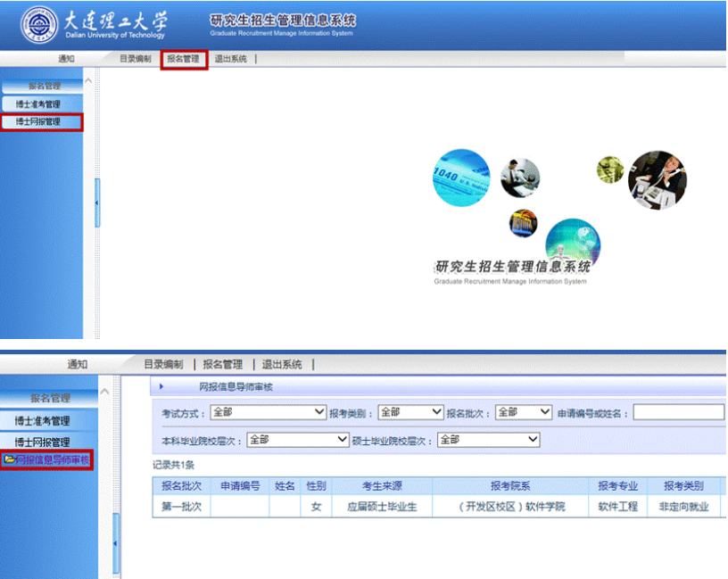
Task: Open the 报考类别 dropdown
Action: (x=410, y=412)
